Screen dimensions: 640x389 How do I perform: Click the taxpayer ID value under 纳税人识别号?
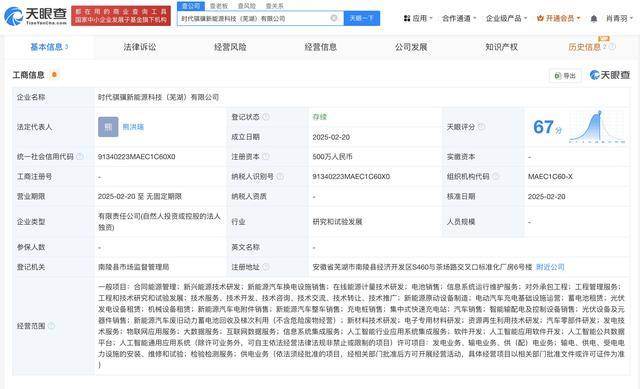351,176
